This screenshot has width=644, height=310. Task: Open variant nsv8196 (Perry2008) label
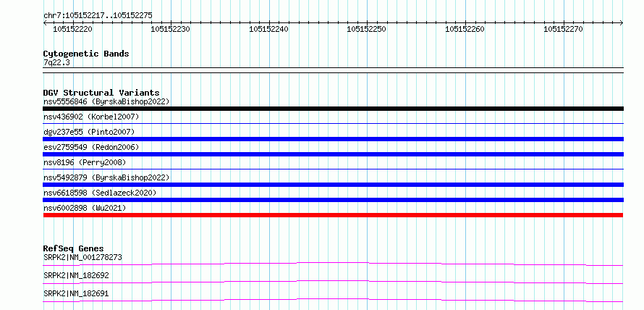pos(85,162)
